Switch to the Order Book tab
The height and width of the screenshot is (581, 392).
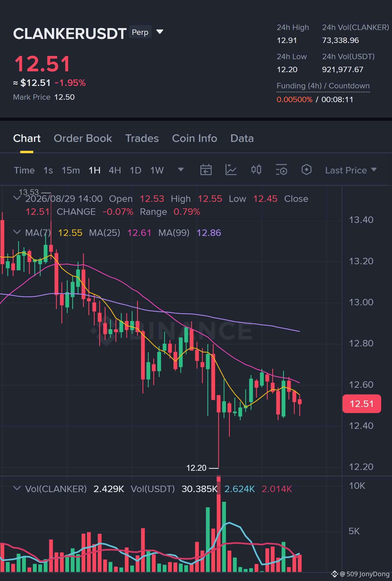click(83, 138)
